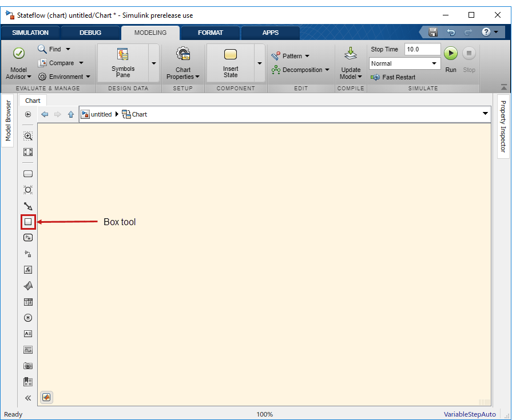516x420 pixels.
Task: Expand the Design Data gallery arrow
Action: pyautogui.click(x=154, y=63)
